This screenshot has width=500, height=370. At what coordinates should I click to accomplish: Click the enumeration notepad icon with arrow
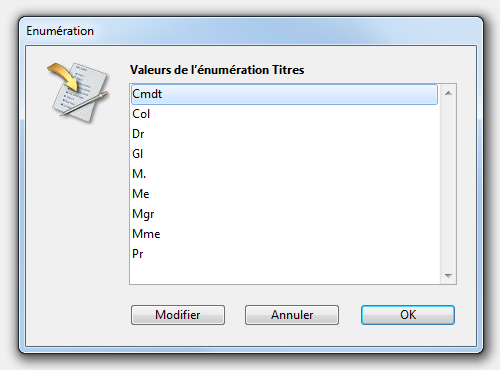pos(78,92)
